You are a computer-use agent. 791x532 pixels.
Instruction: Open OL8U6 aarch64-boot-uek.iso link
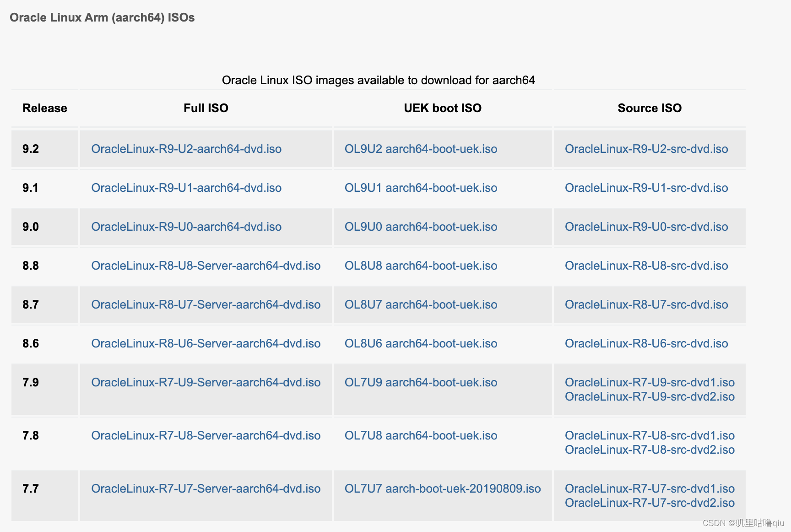pyautogui.click(x=421, y=343)
